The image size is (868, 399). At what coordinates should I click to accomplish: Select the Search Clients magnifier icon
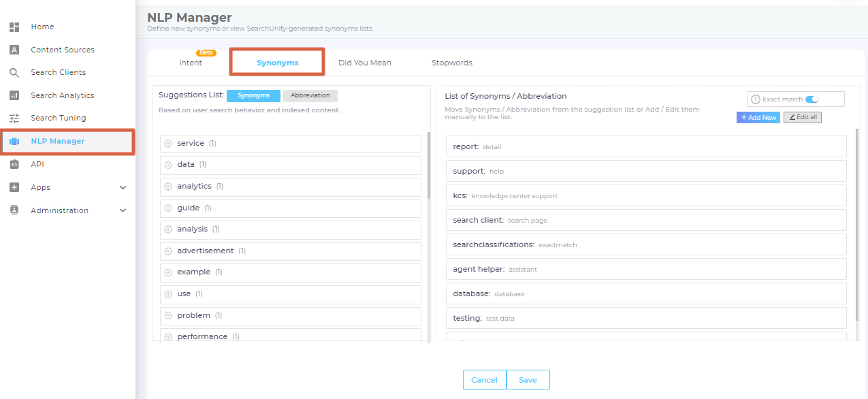coord(14,73)
